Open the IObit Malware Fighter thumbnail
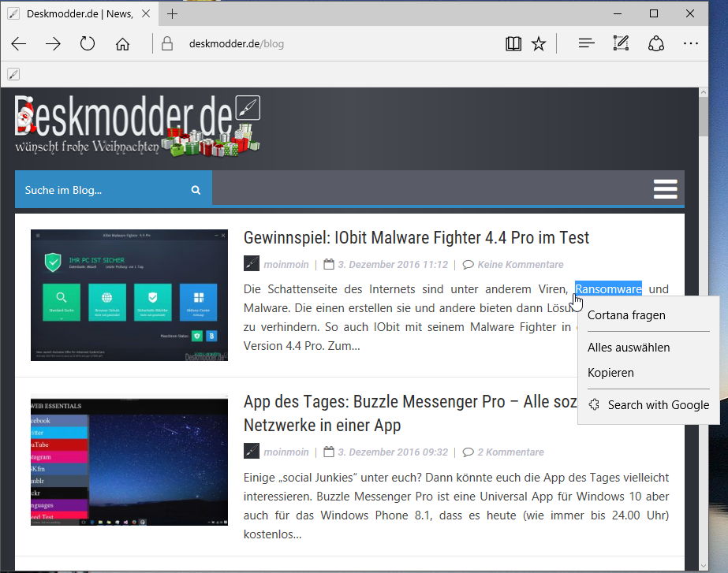 (x=129, y=295)
